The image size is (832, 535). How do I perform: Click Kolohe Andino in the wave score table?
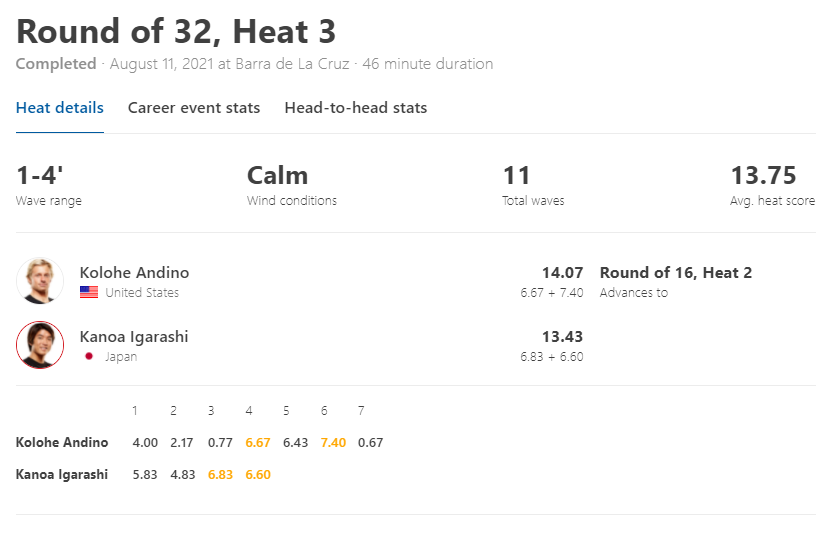click(62, 443)
